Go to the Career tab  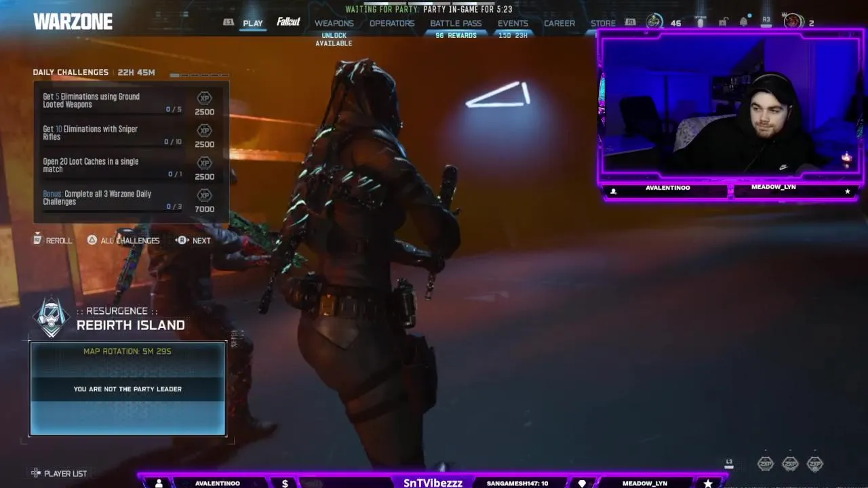(559, 23)
